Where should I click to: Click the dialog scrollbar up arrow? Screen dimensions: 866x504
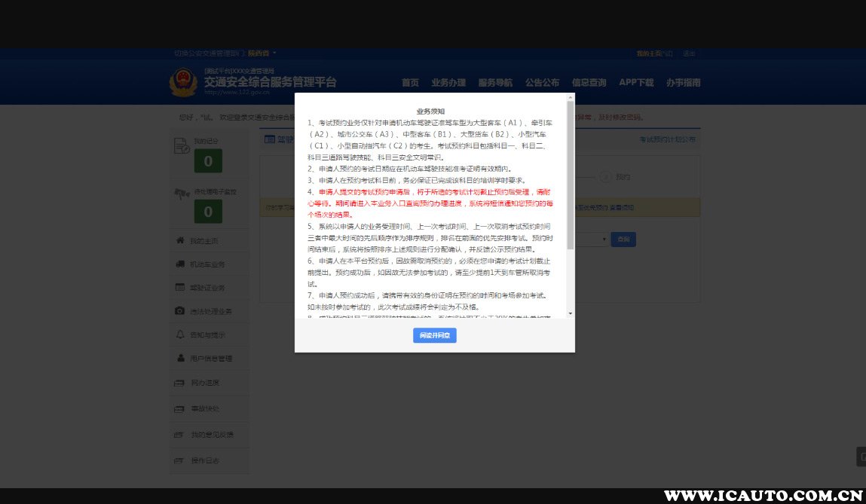pos(570,97)
